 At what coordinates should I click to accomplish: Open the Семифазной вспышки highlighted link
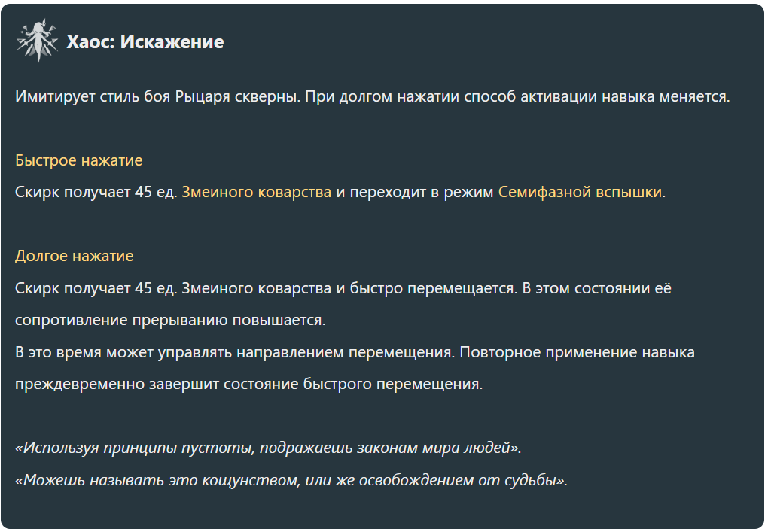580,193
